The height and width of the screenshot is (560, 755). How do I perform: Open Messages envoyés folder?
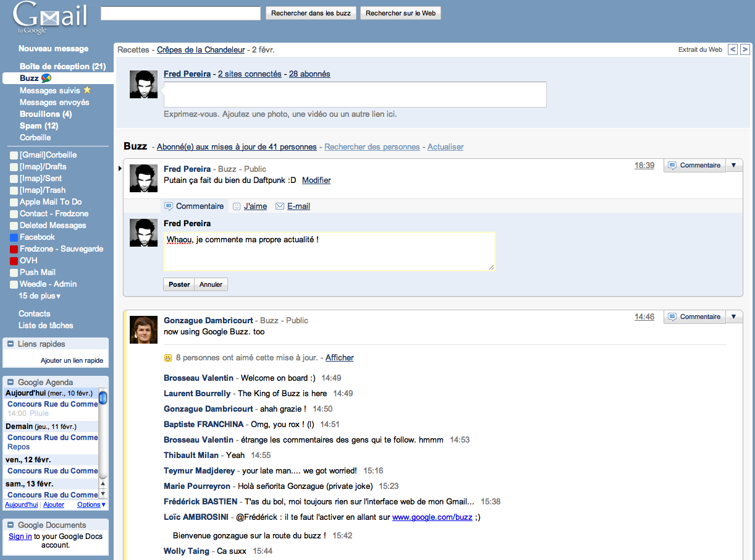point(54,103)
